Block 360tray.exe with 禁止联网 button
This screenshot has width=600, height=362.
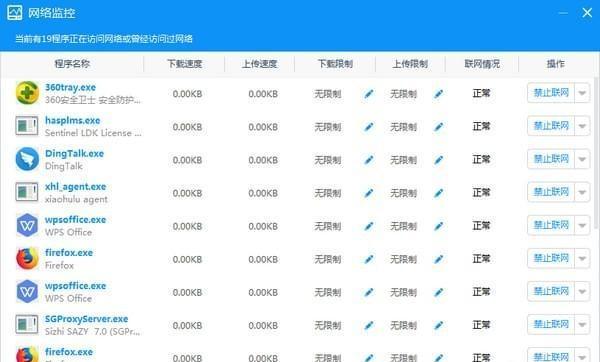[x=551, y=93]
